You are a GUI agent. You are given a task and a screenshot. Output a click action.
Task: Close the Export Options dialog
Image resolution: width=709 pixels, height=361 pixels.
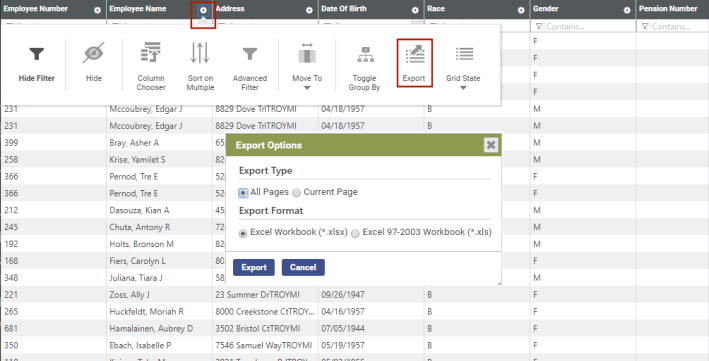tap(491, 145)
